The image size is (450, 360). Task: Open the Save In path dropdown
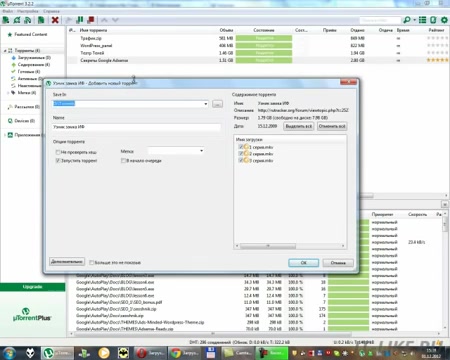click(205, 104)
